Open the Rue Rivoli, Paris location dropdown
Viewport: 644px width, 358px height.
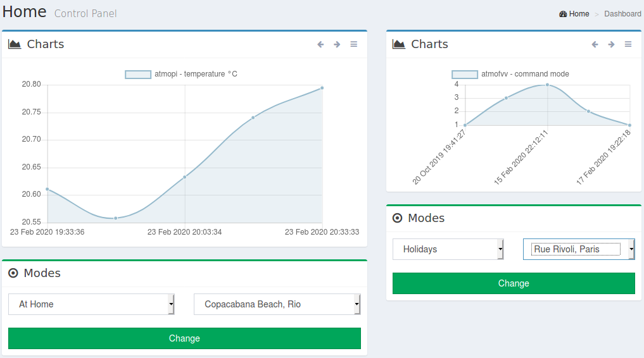(x=579, y=249)
